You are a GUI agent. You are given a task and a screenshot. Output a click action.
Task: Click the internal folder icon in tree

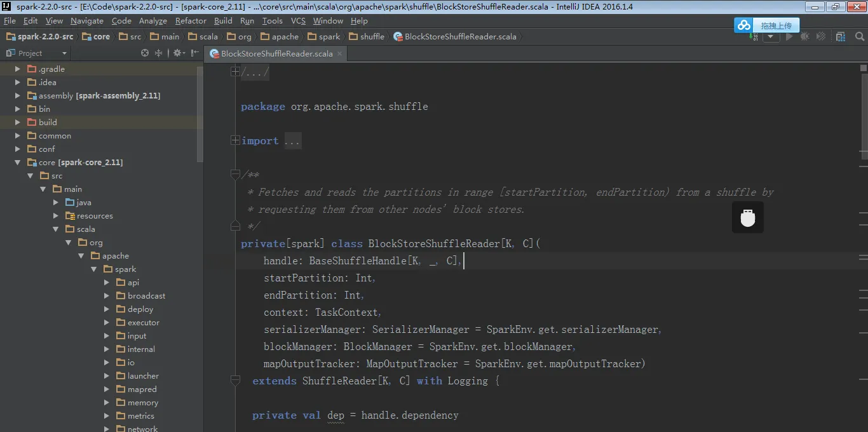pos(121,349)
